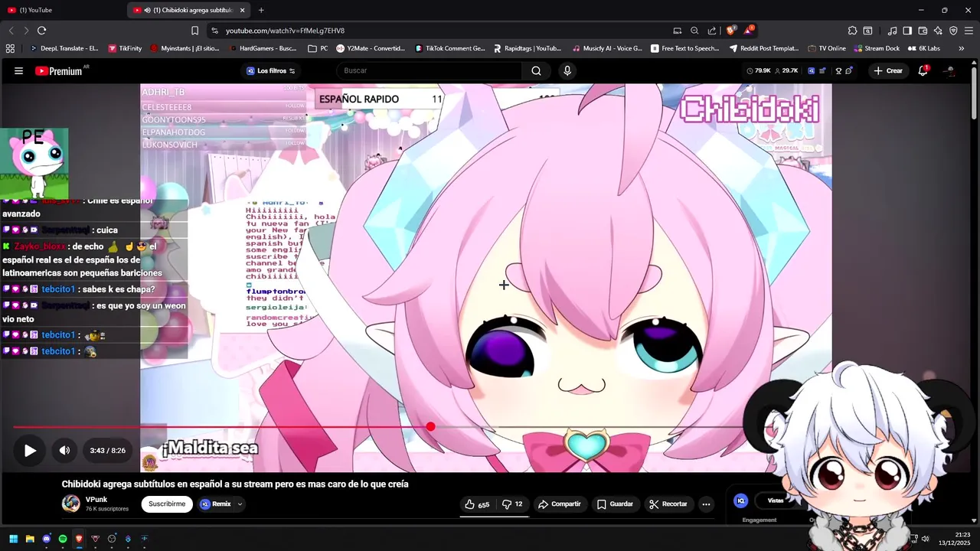Open the account avatar menu

949,70
